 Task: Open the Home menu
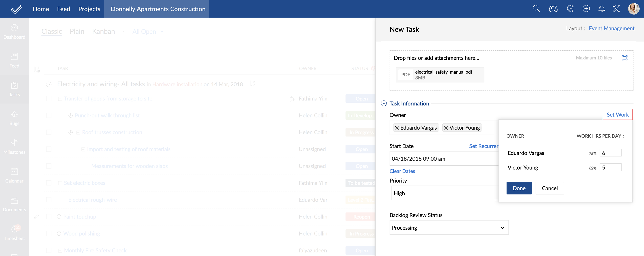click(41, 9)
